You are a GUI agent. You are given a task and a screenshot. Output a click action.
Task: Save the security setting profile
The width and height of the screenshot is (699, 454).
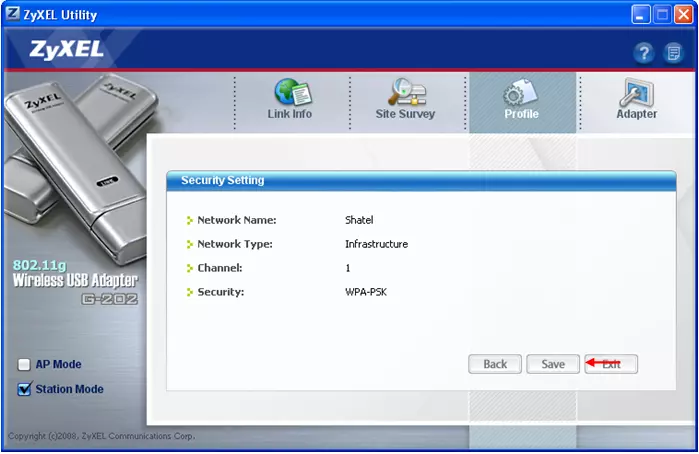tap(553, 364)
